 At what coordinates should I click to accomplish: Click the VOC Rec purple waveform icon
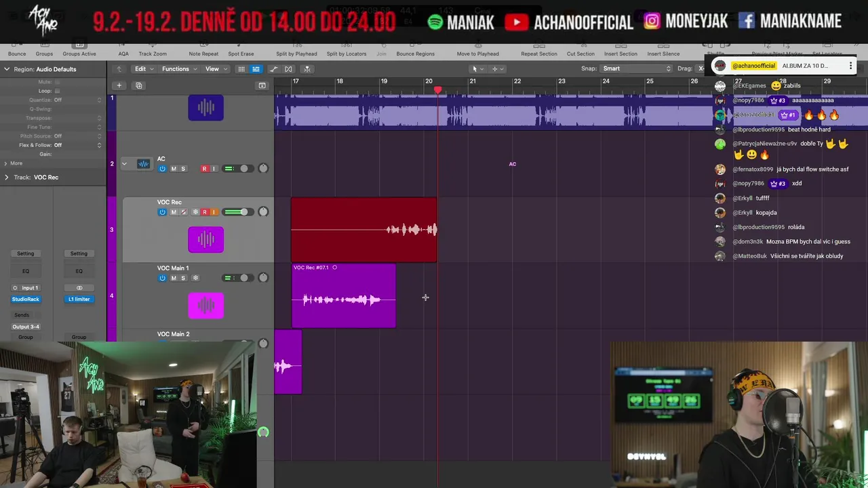click(x=205, y=239)
